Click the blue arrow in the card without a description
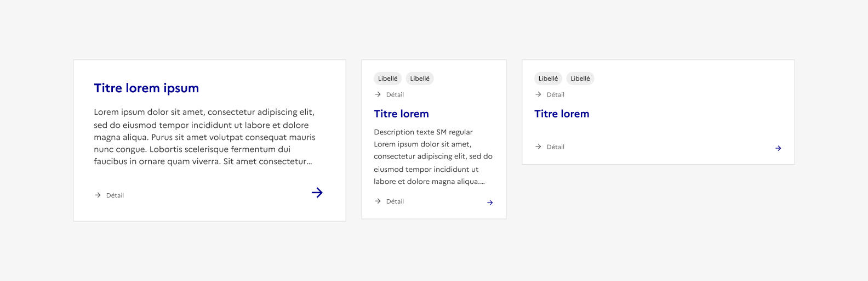The image size is (868, 281). [x=778, y=148]
